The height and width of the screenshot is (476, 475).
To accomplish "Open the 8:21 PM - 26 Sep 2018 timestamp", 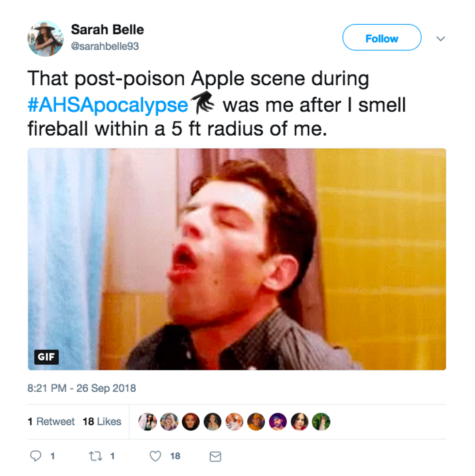I will pyautogui.click(x=82, y=388).
